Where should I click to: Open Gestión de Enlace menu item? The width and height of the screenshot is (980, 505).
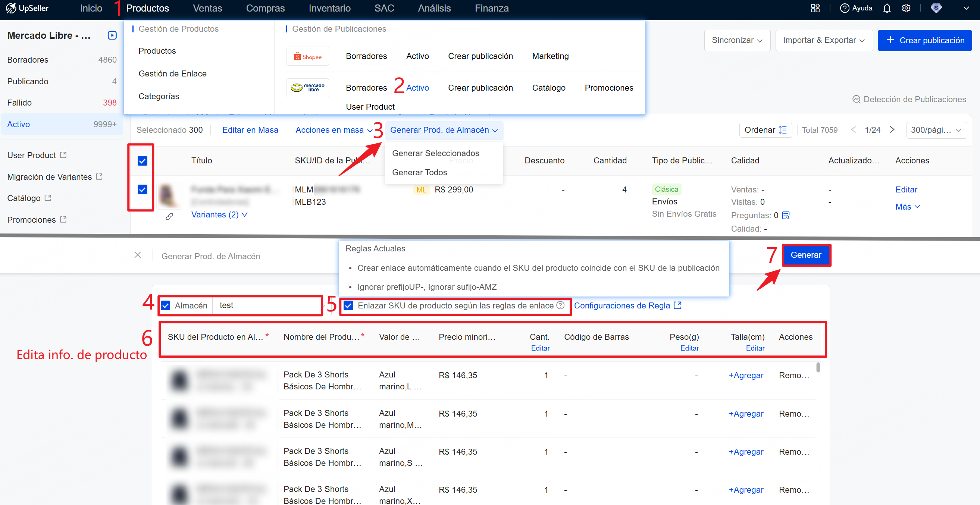(x=172, y=73)
